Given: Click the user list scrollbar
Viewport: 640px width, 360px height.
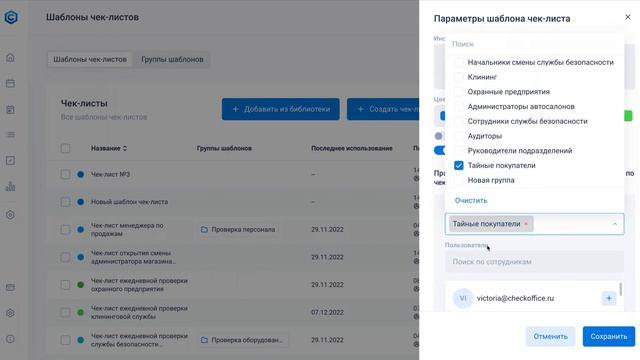Looking at the screenshot, I should pyautogui.click(x=621, y=289).
